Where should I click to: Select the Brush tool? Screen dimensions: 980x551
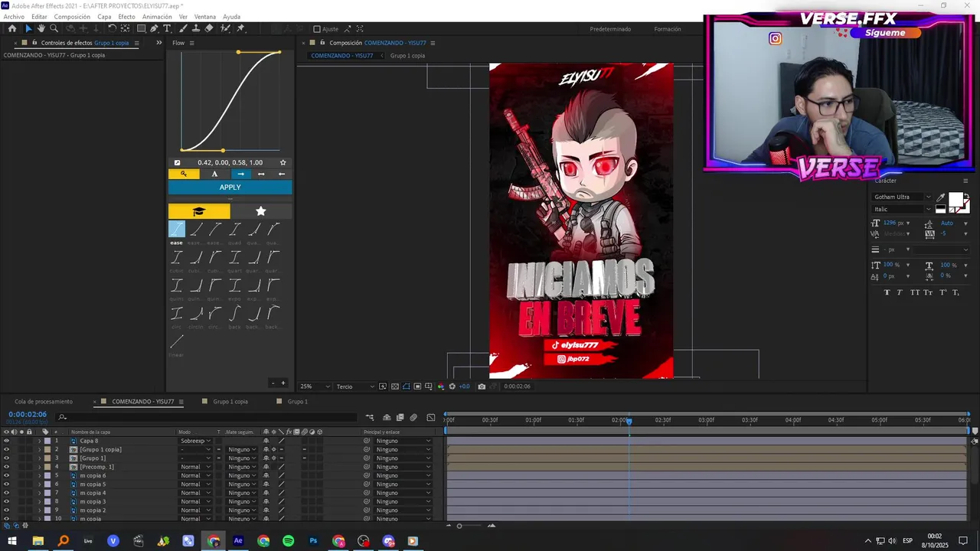click(184, 28)
